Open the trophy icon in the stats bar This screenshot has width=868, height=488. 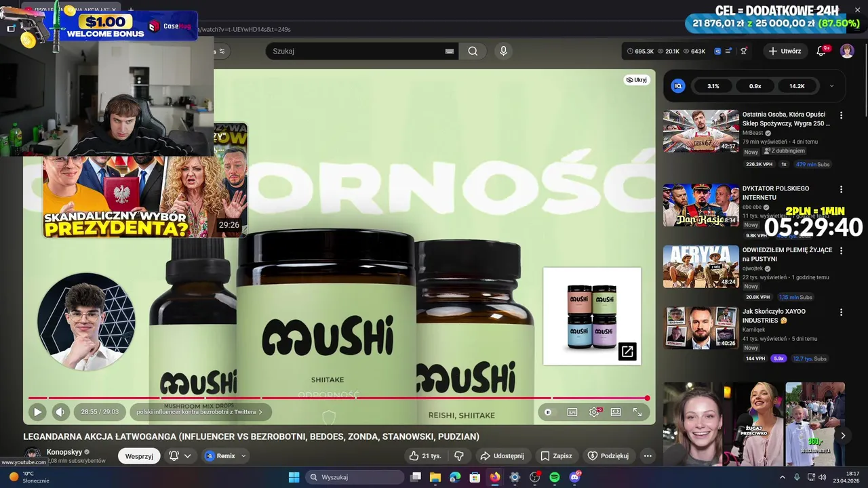[x=743, y=51]
